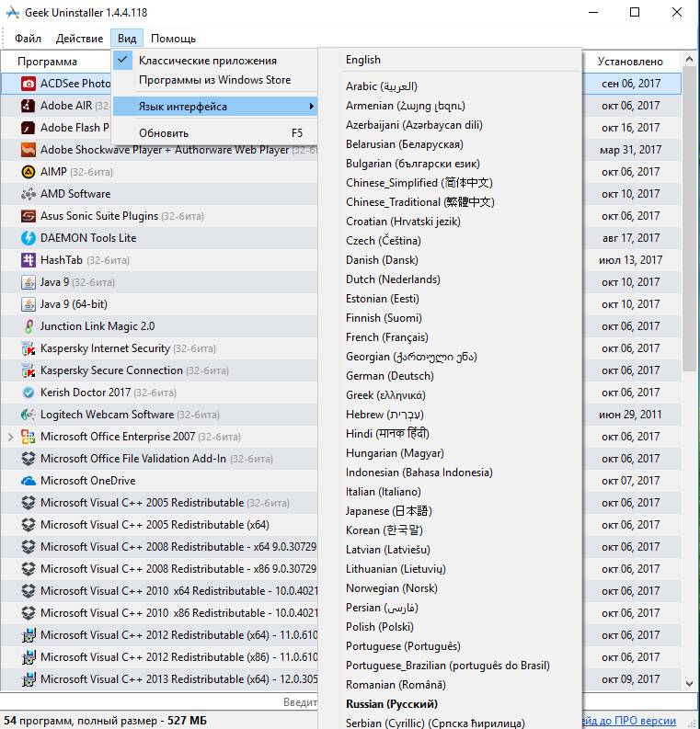Click the Java 9 32-bit icon
The image size is (700, 729).
pyautogui.click(x=29, y=282)
